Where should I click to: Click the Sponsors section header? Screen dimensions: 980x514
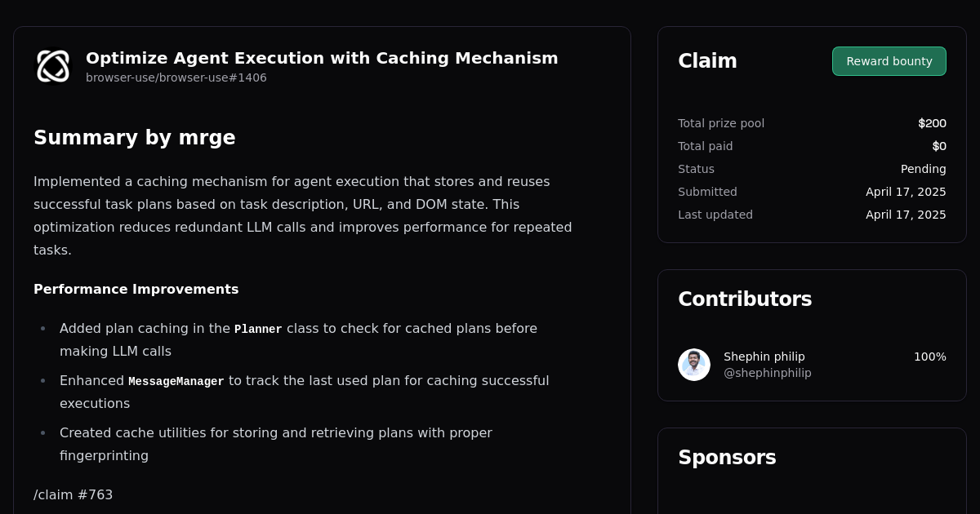727,458
